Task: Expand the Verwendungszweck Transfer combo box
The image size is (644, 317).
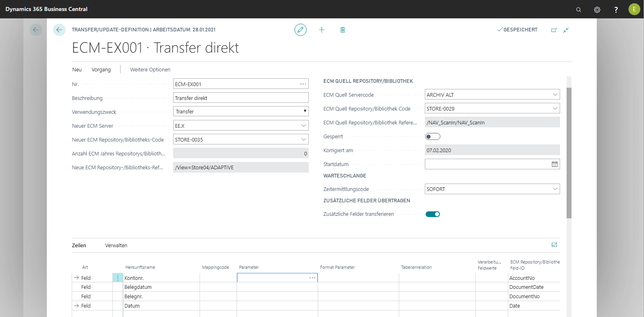Action: click(305, 111)
